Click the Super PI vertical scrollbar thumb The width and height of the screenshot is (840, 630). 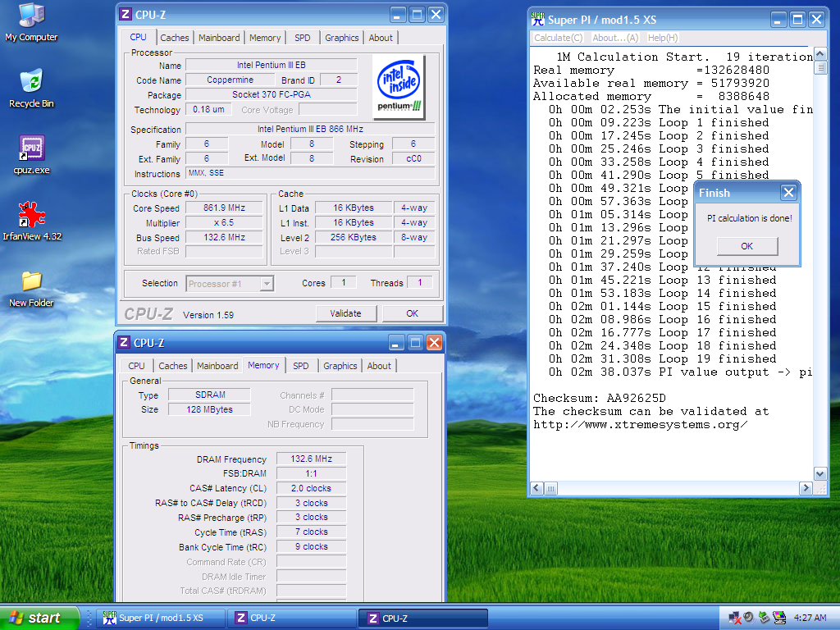click(819, 67)
